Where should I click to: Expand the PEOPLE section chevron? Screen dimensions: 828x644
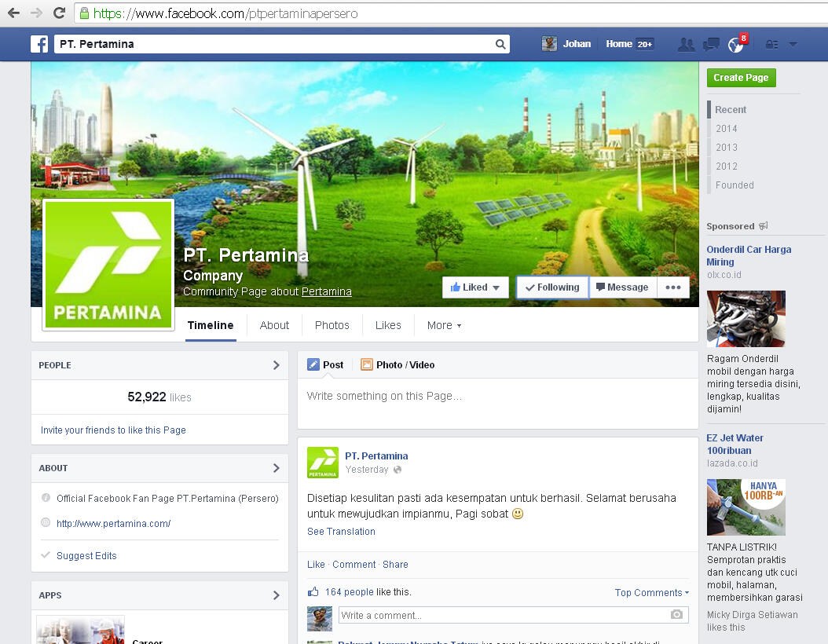pos(277,365)
